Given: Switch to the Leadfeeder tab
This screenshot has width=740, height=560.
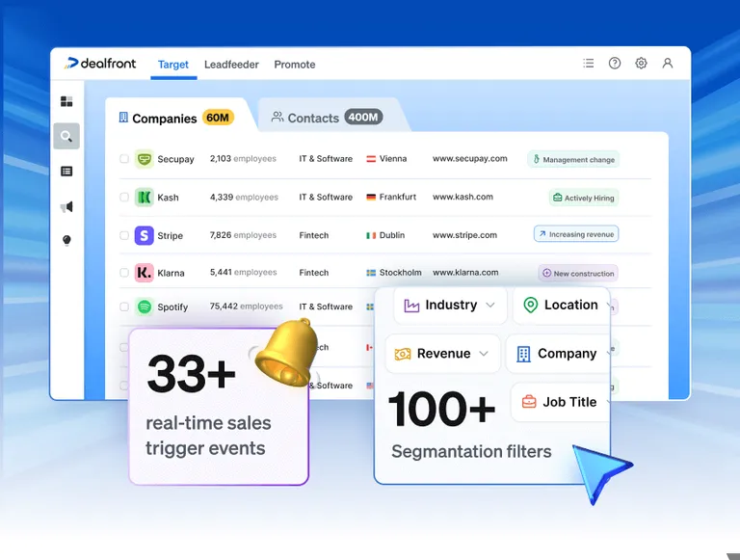Looking at the screenshot, I should pyautogui.click(x=231, y=65).
